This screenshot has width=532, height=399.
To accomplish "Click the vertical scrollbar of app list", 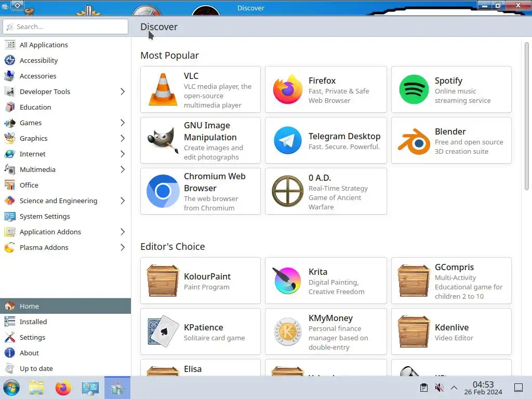I will [527, 116].
